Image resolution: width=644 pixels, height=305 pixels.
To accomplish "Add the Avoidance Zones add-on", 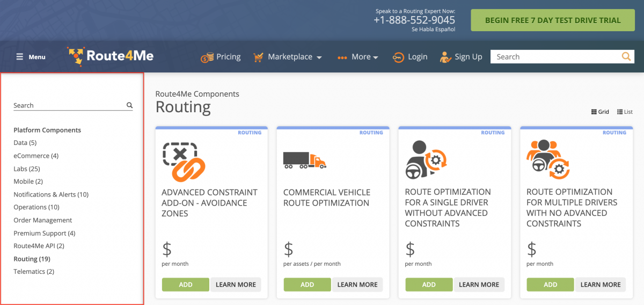I will point(186,285).
